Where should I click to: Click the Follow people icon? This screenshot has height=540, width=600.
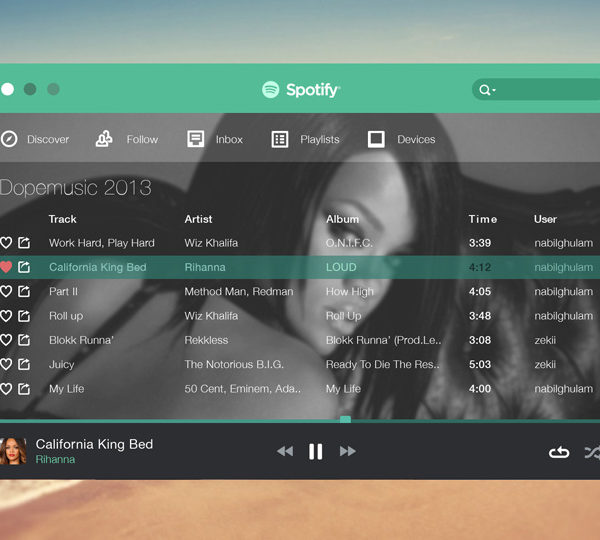pyautogui.click(x=104, y=139)
